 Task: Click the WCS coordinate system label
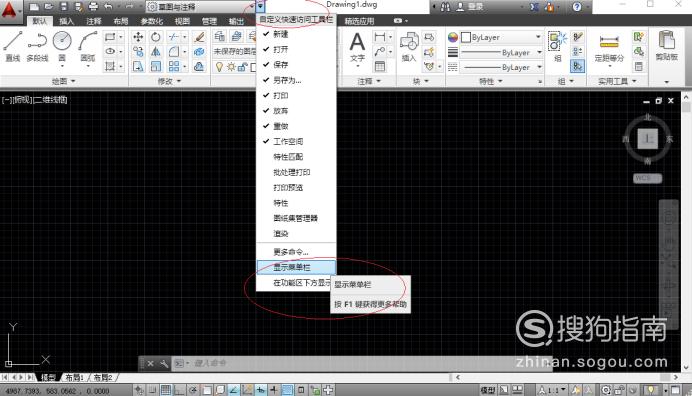[647, 178]
